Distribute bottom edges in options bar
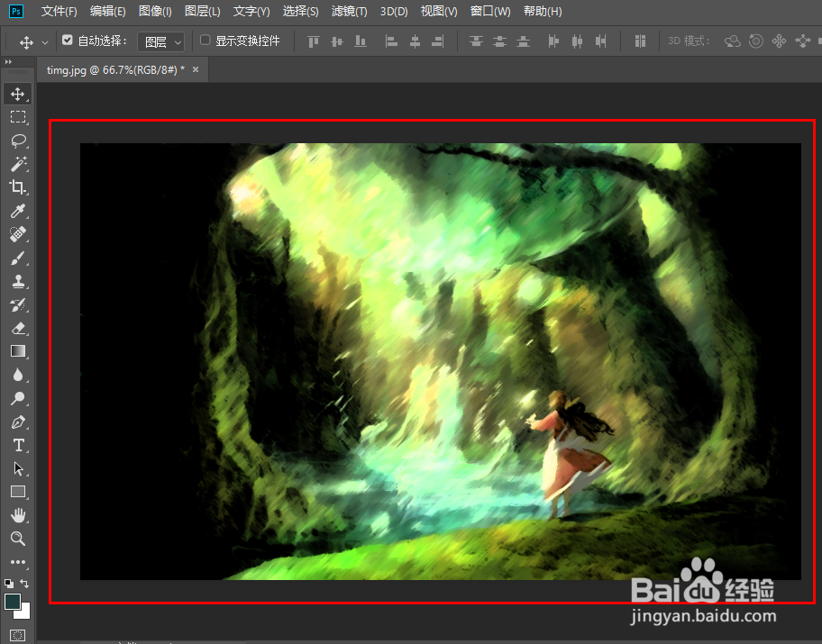The width and height of the screenshot is (822, 644). click(x=523, y=41)
